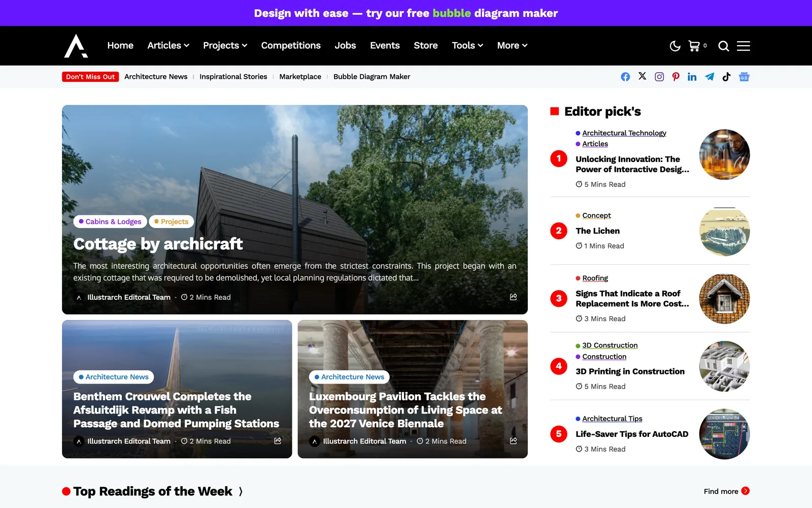
Task: Open the Architectural Technology category link
Action: [x=624, y=133]
